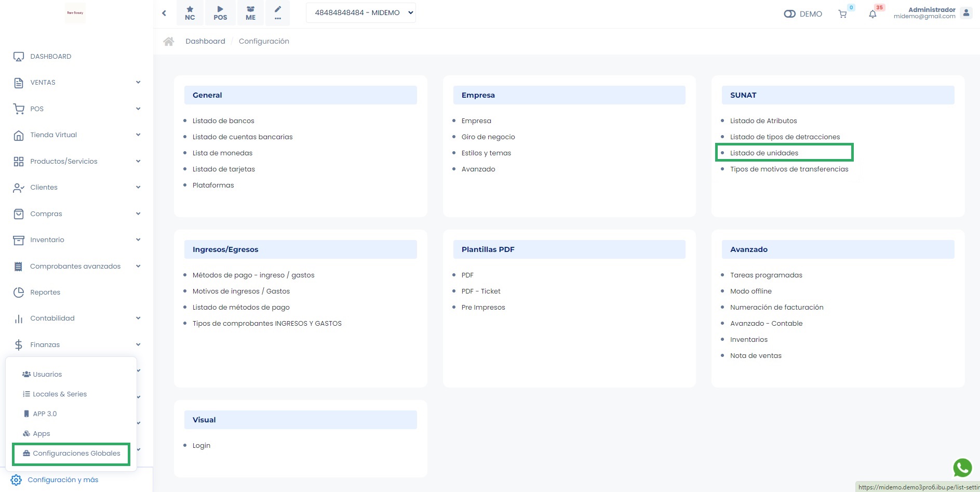This screenshot has height=492, width=980.
Task: Click the NC star shortcut icon
Action: [x=190, y=13]
